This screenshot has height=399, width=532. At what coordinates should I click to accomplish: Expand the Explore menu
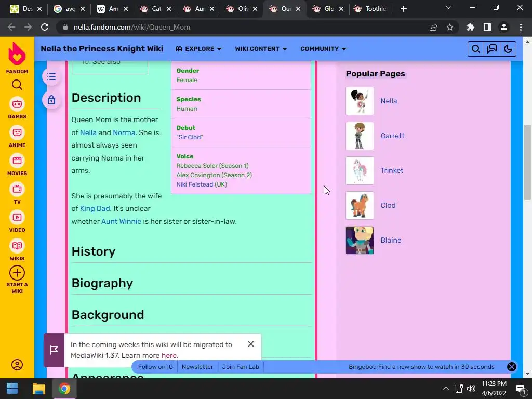click(x=198, y=49)
